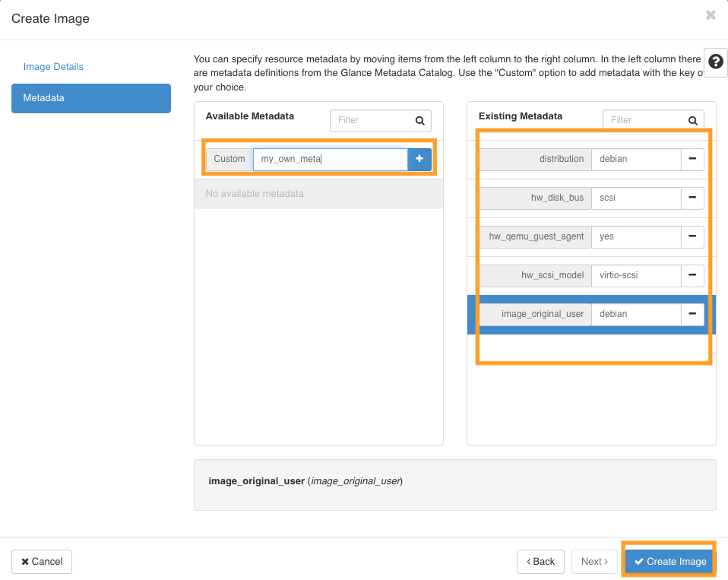Click the Existing Metadata filter search icon
Screen dimensions: 728x580
692,120
